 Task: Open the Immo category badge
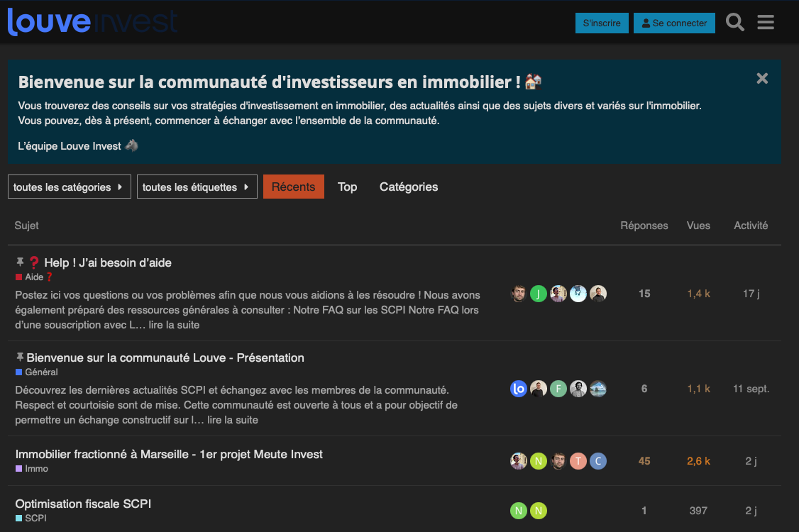[x=32, y=468]
